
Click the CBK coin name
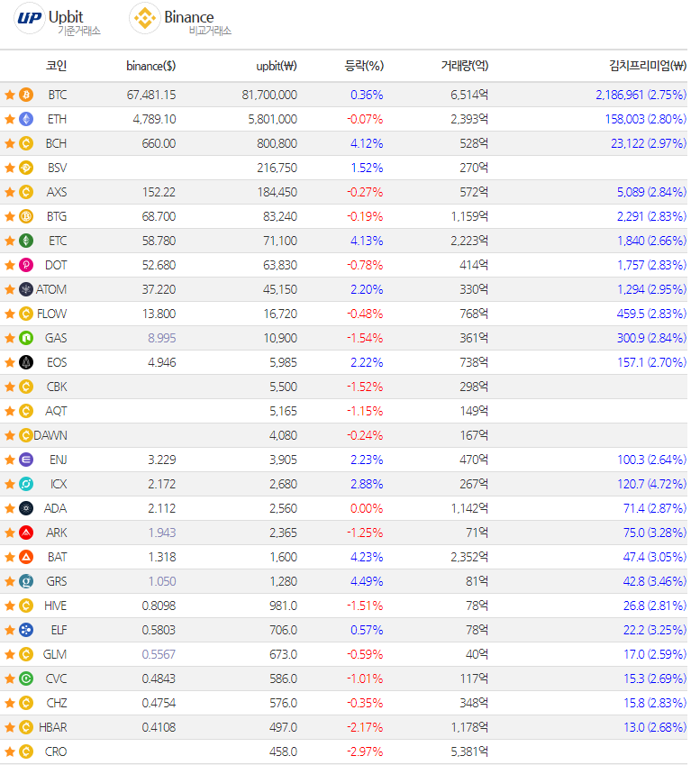(57, 387)
